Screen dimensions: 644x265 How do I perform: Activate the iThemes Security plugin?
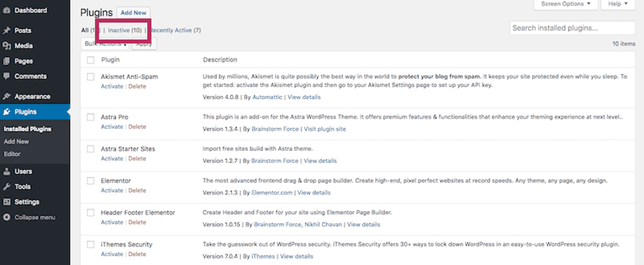(x=112, y=254)
